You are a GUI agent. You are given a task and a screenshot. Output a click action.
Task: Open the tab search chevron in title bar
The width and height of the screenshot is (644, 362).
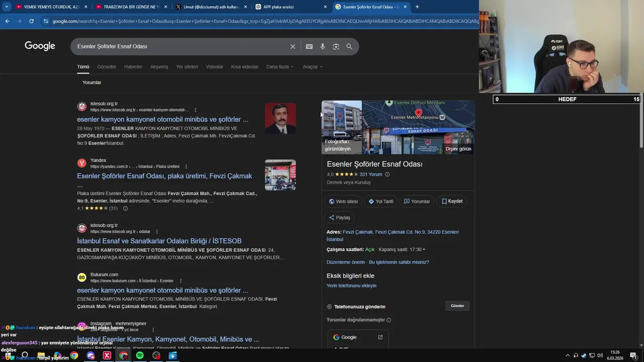pos(7,7)
